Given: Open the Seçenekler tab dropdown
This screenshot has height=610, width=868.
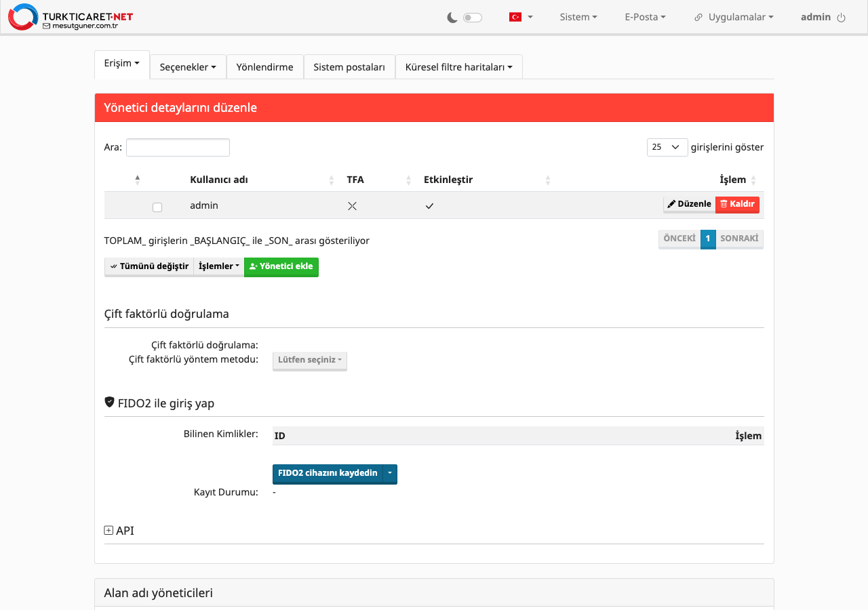Looking at the screenshot, I should tap(188, 67).
